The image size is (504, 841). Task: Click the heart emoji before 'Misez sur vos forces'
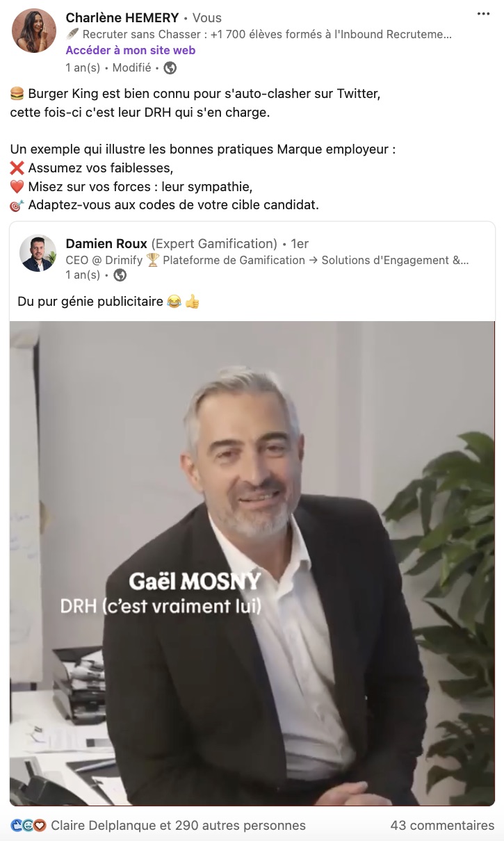(x=17, y=186)
